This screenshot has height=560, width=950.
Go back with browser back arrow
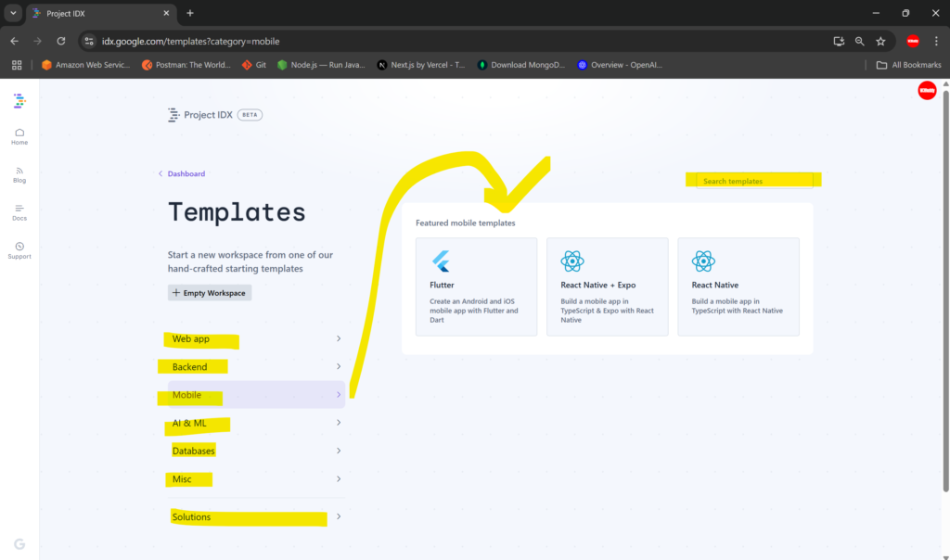tap(15, 41)
